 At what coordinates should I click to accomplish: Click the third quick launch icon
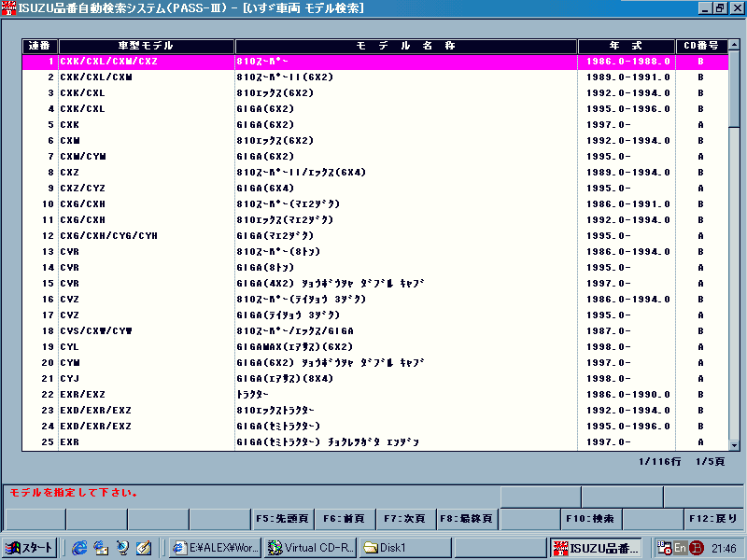pyautogui.click(x=122, y=548)
